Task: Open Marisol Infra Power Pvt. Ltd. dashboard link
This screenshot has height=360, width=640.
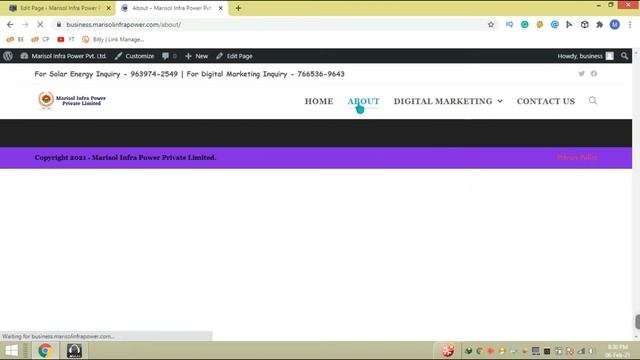Action: [x=64, y=56]
